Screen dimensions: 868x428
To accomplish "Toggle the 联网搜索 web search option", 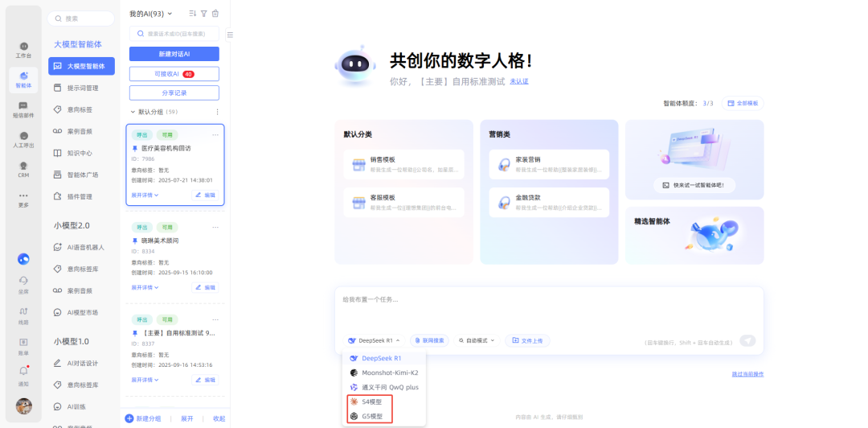I will coord(429,340).
